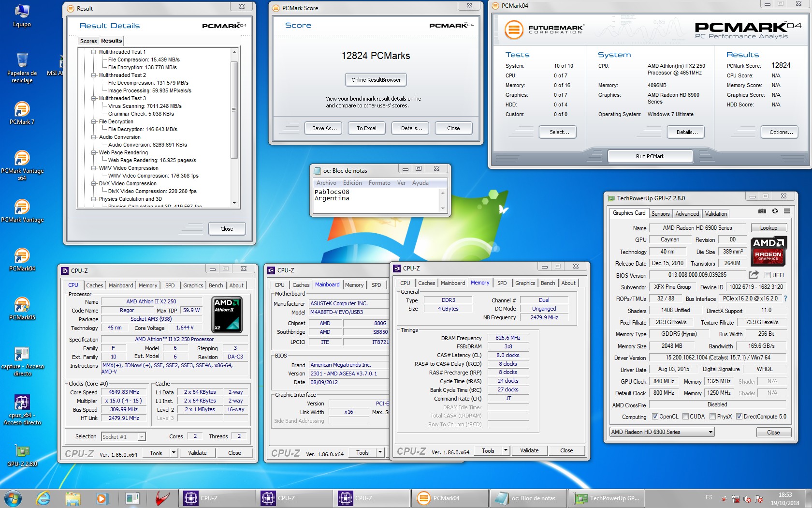Viewport: 812px width, 508px height.
Task: Open the Papelera de reciclaje icon
Action: click(22, 68)
